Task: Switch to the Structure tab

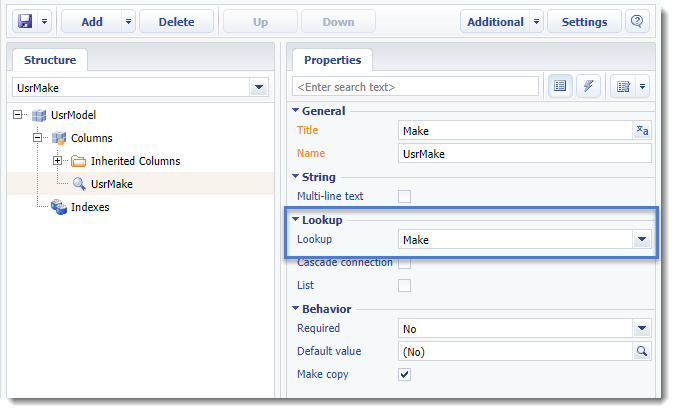Action: pyautogui.click(x=50, y=60)
